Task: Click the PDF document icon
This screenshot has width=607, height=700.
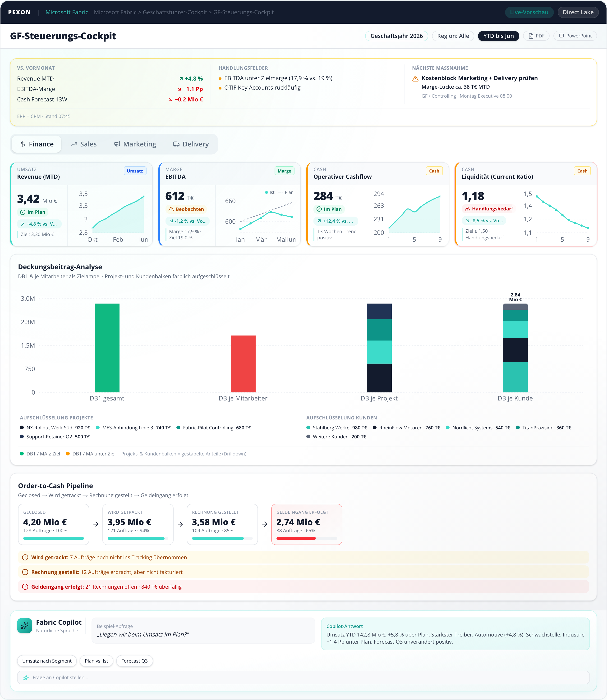Action: coord(531,36)
